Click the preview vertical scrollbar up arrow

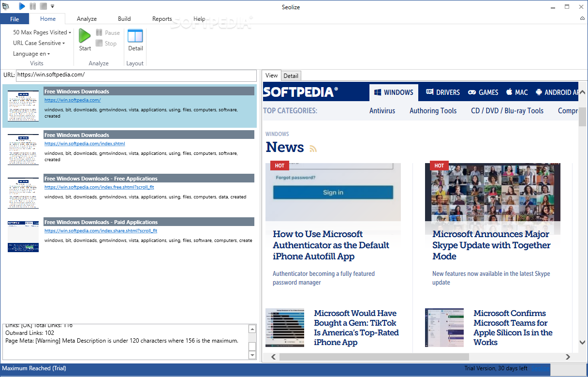pyautogui.click(x=583, y=92)
